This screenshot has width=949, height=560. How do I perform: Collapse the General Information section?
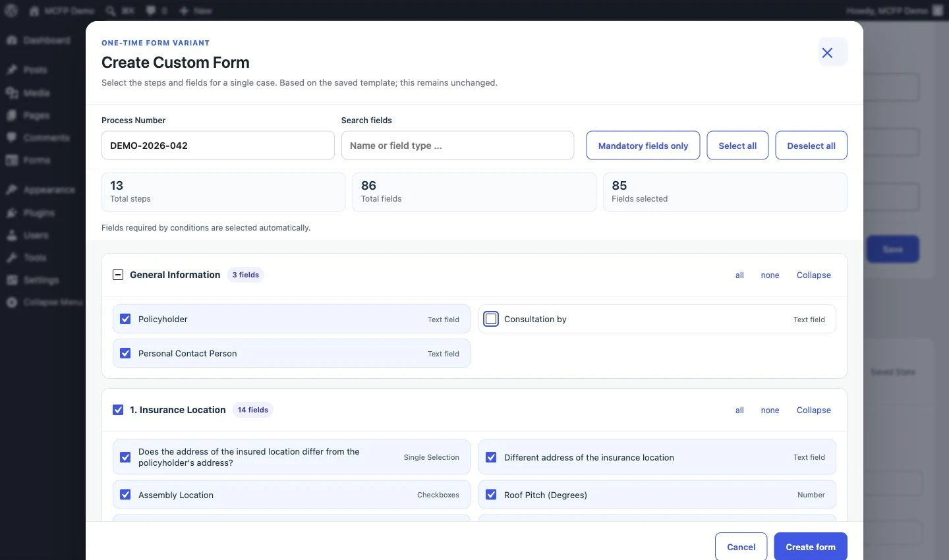point(813,275)
